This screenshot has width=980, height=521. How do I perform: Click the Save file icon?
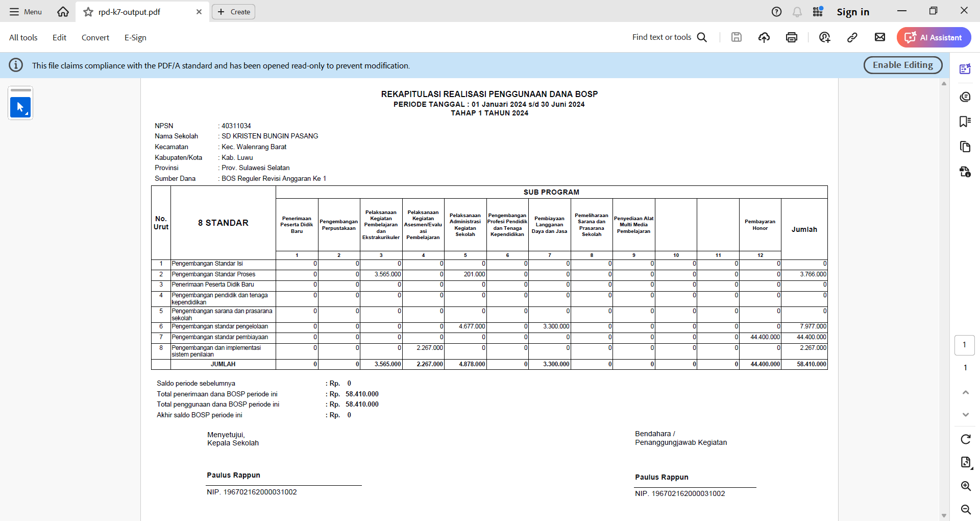(x=736, y=37)
